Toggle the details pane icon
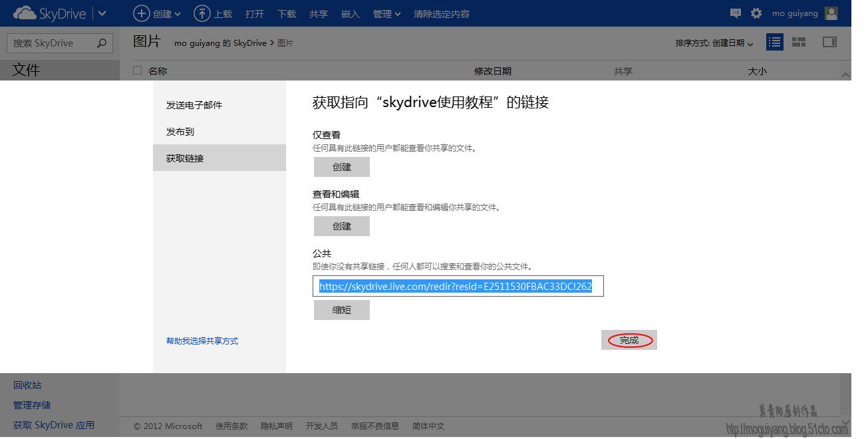The image size is (868, 439). [x=829, y=42]
